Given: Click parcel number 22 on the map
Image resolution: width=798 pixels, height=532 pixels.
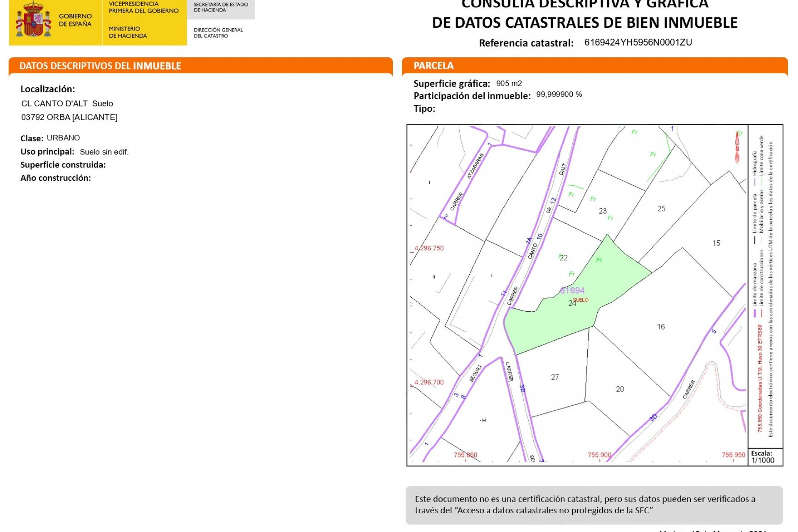Looking at the screenshot, I should [564, 258].
